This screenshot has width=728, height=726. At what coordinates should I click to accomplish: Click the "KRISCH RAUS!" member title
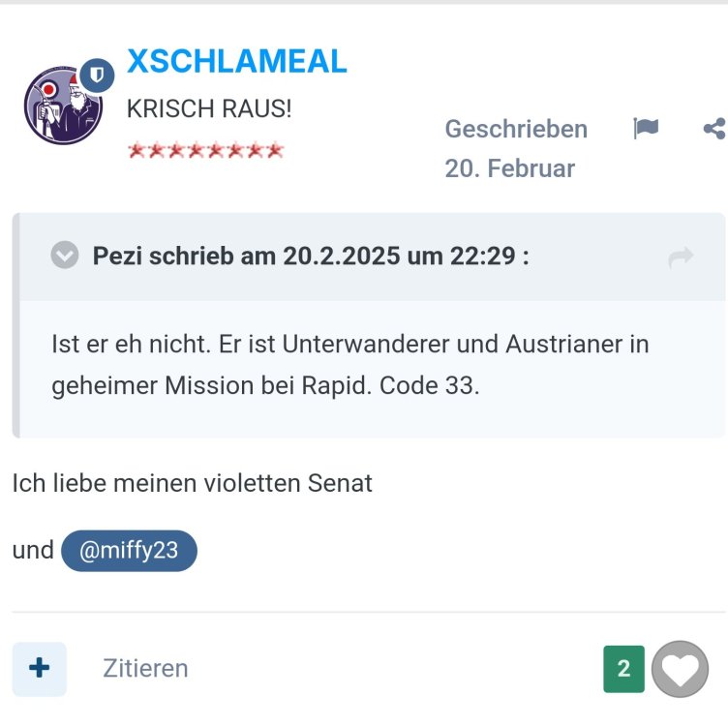click(x=208, y=108)
